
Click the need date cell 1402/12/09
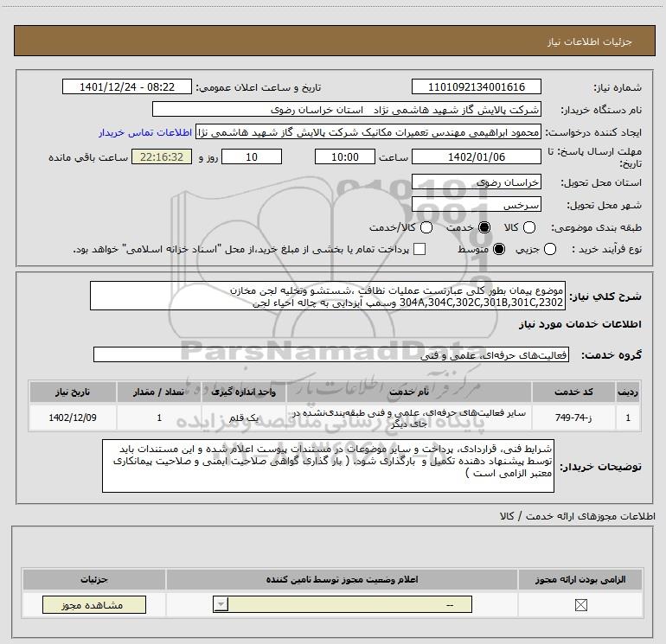click(73, 418)
